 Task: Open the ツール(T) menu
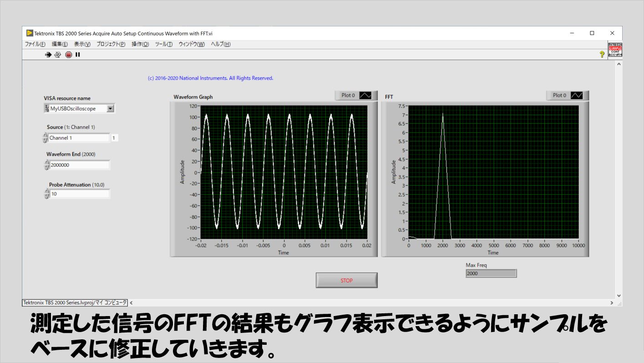coord(164,44)
